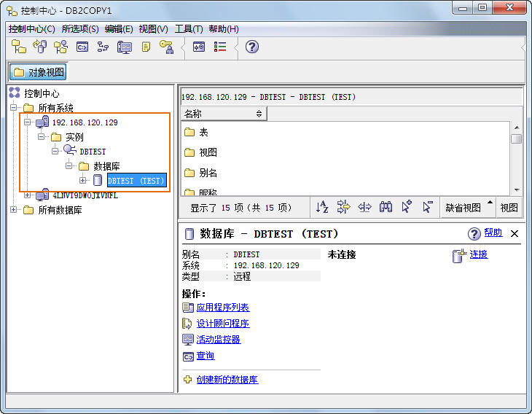Click the 连接 link to connect database
532x414 pixels.
click(478, 254)
